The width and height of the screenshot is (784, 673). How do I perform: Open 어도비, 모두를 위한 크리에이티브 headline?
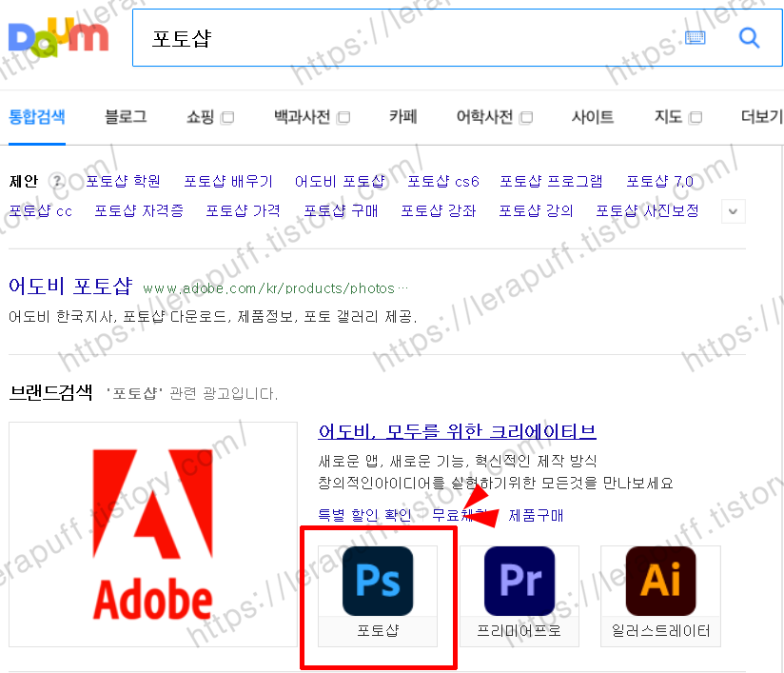pyautogui.click(x=457, y=431)
